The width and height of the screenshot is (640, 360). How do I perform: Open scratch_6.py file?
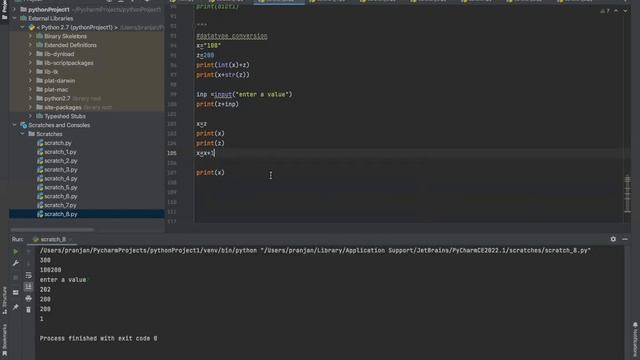[x=60, y=196]
